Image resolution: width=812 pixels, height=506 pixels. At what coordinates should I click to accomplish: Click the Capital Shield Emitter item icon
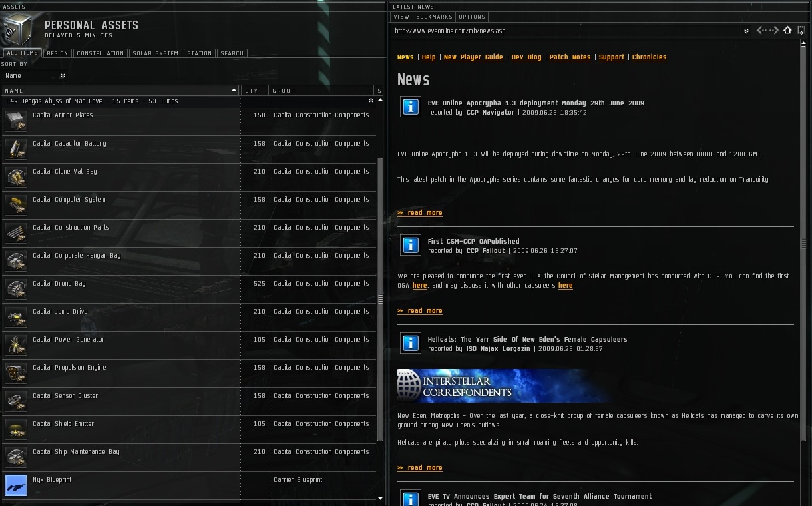[x=16, y=429]
